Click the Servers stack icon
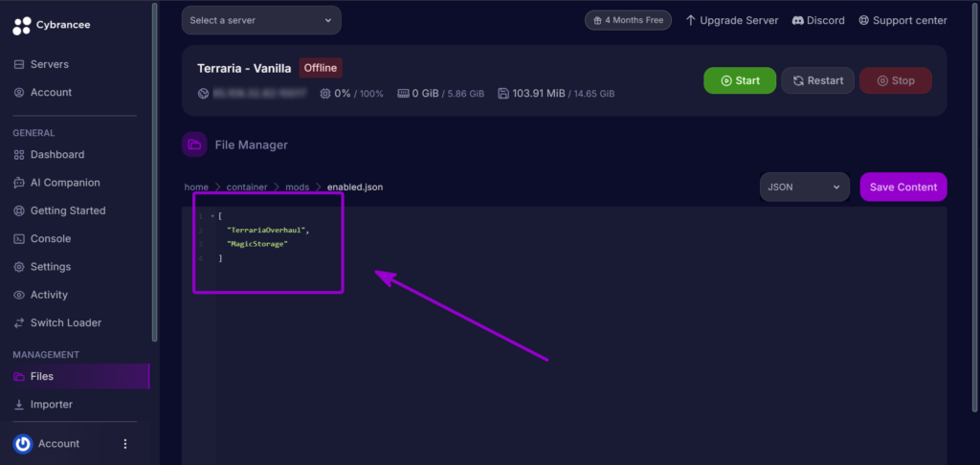The image size is (980, 465). click(19, 64)
